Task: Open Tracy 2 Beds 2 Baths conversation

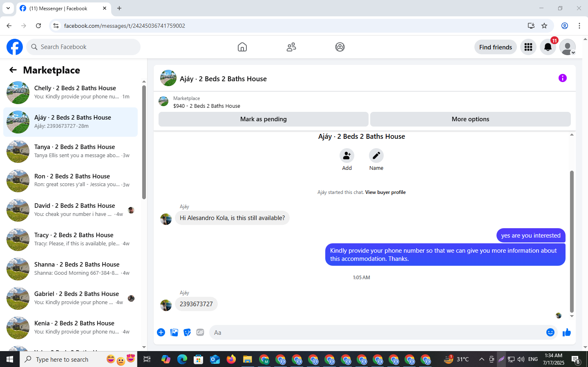Action: (70, 240)
